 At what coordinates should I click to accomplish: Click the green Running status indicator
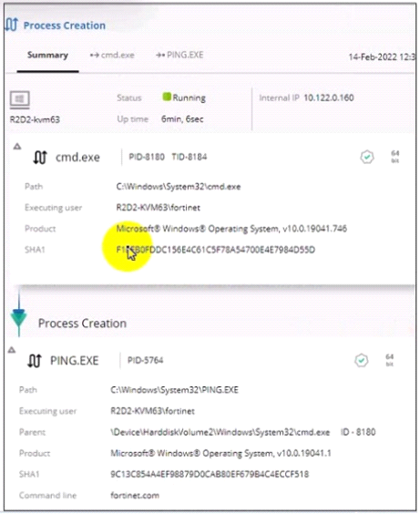[x=167, y=97]
